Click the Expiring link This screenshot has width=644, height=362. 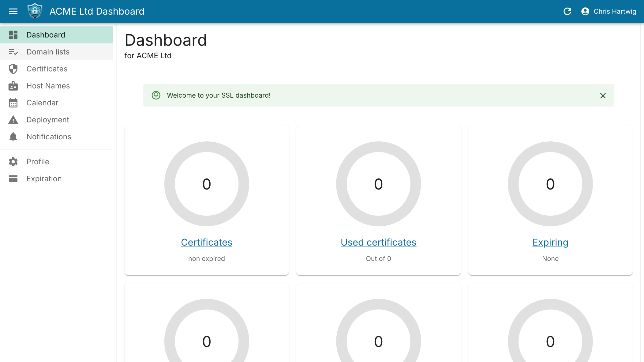click(x=550, y=242)
